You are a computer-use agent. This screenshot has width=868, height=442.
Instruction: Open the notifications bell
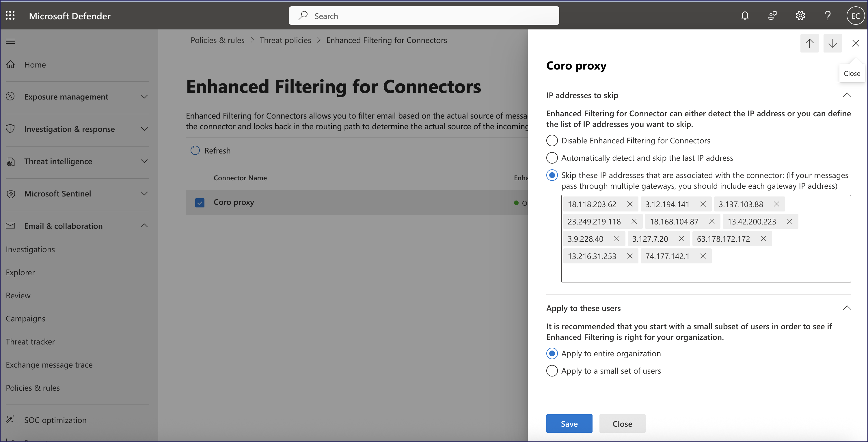point(745,16)
